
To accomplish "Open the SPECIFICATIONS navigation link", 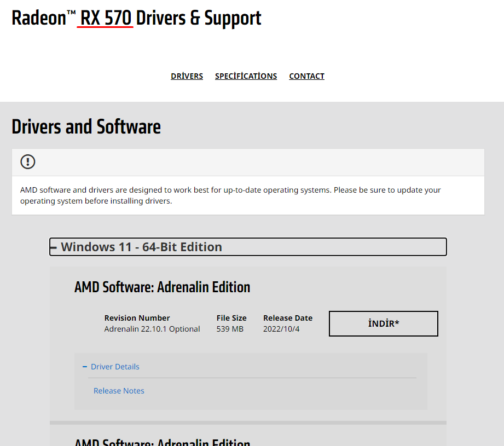I will [246, 76].
